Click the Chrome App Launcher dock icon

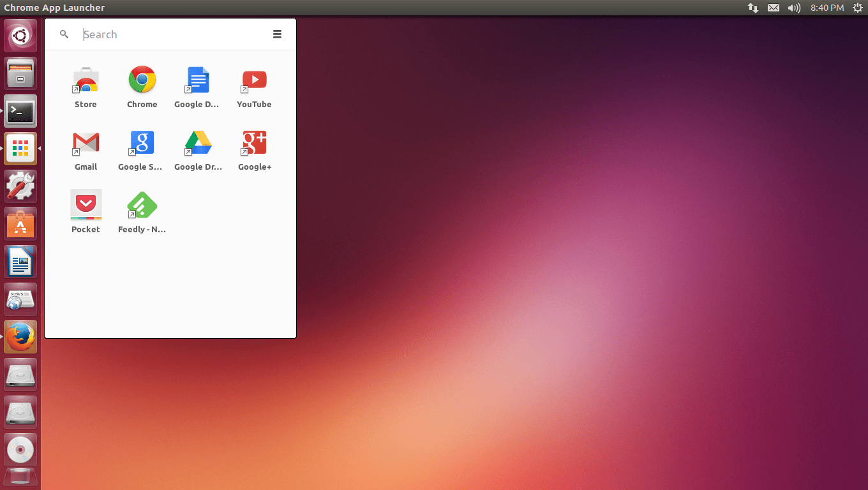click(20, 149)
